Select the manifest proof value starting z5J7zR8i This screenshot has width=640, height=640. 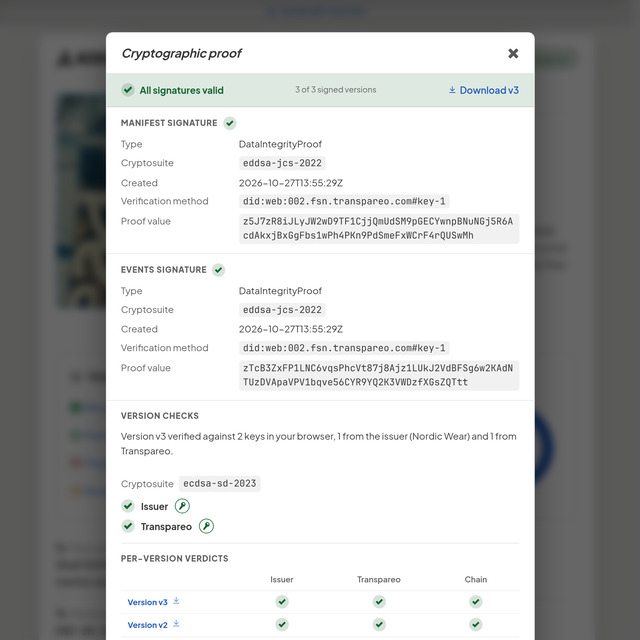coord(379,229)
